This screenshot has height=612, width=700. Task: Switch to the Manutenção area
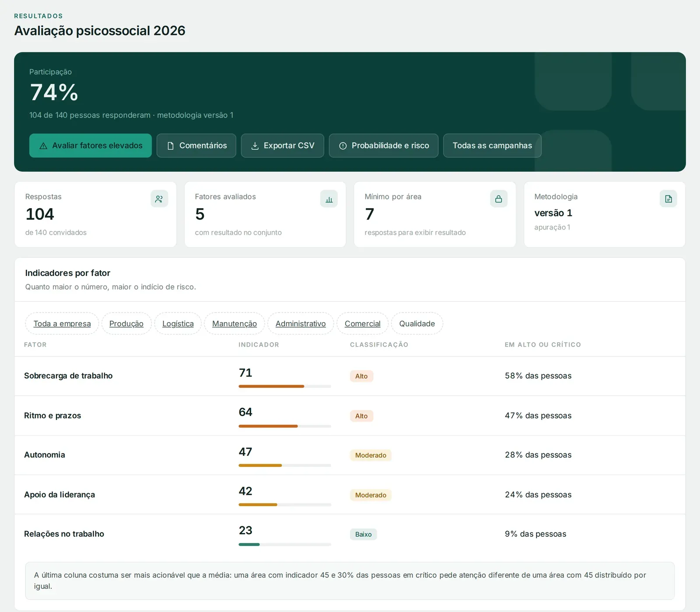(x=234, y=323)
